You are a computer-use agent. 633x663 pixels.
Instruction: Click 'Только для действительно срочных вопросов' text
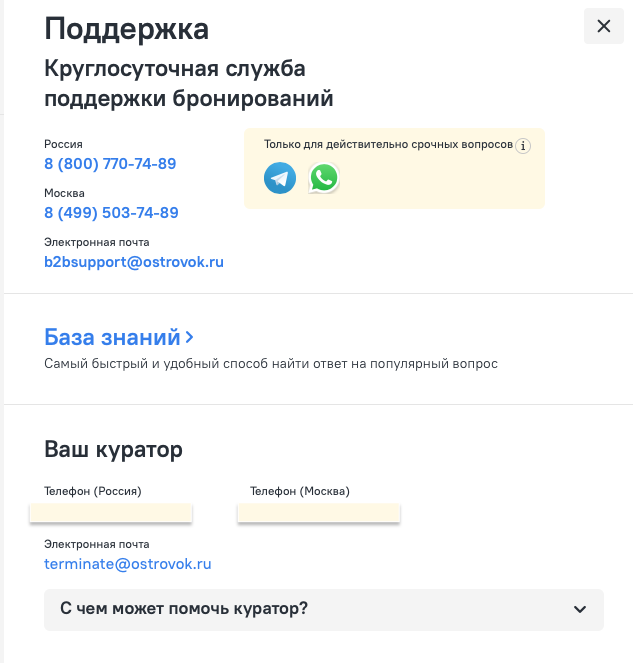click(388, 145)
